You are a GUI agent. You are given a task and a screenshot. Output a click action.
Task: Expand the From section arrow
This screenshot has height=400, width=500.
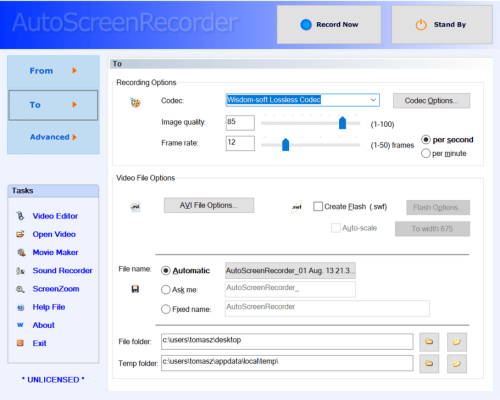74,70
